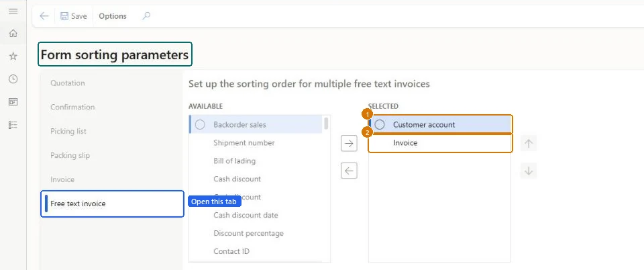This screenshot has height=270, width=644.
Task: Go to Home in sidebar
Action: tap(13, 34)
